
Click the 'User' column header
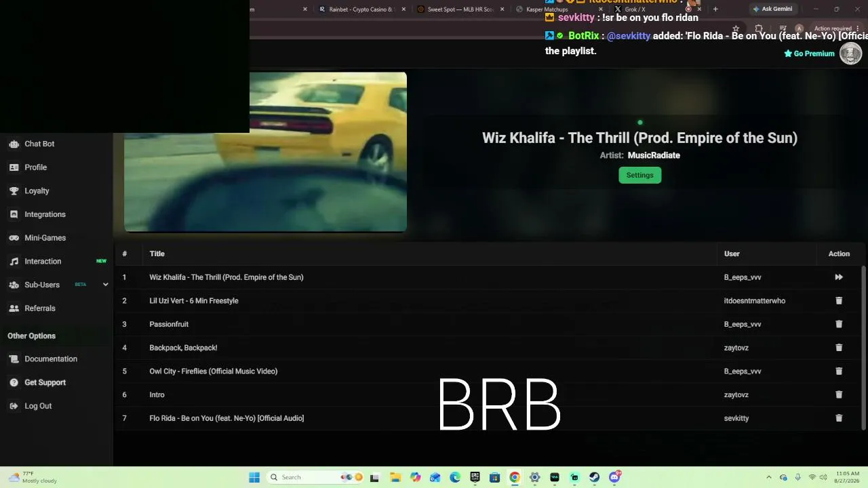pos(732,253)
